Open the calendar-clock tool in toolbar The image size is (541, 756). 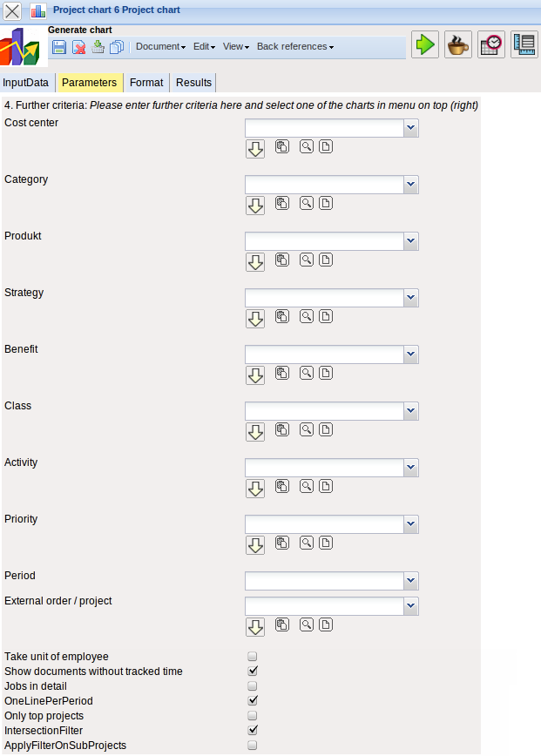coord(490,44)
